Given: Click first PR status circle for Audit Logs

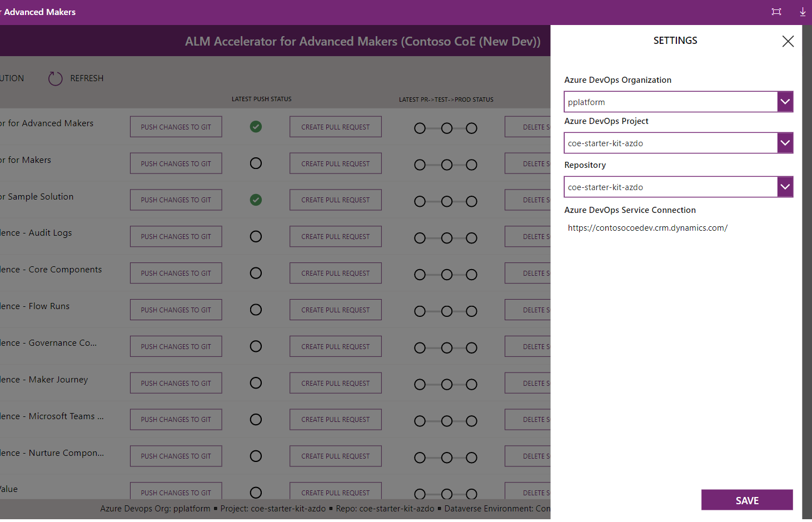Looking at the screenshot, I should pyautogui.click(x=420, y=238).
